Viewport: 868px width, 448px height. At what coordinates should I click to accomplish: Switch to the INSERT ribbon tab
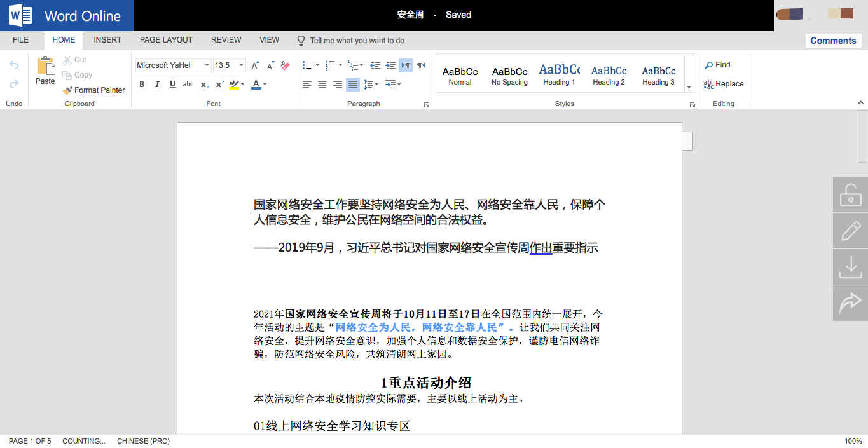(x=107, y=40)
